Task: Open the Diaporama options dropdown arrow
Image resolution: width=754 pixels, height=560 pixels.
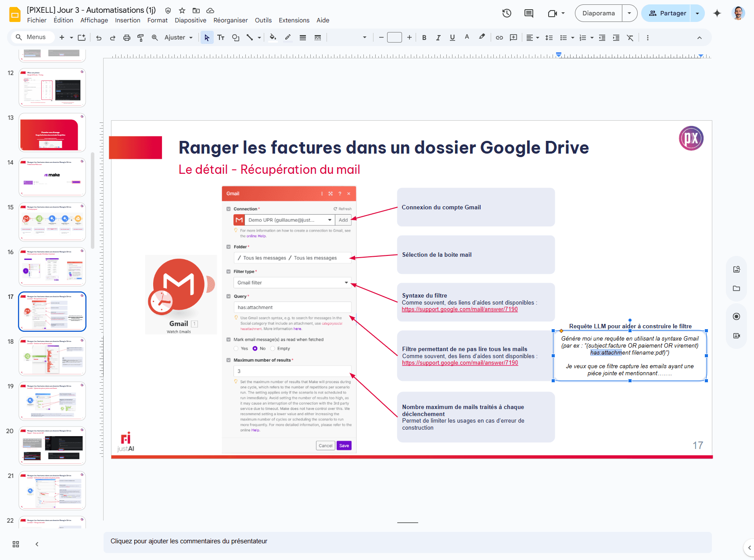Action: 629,13
